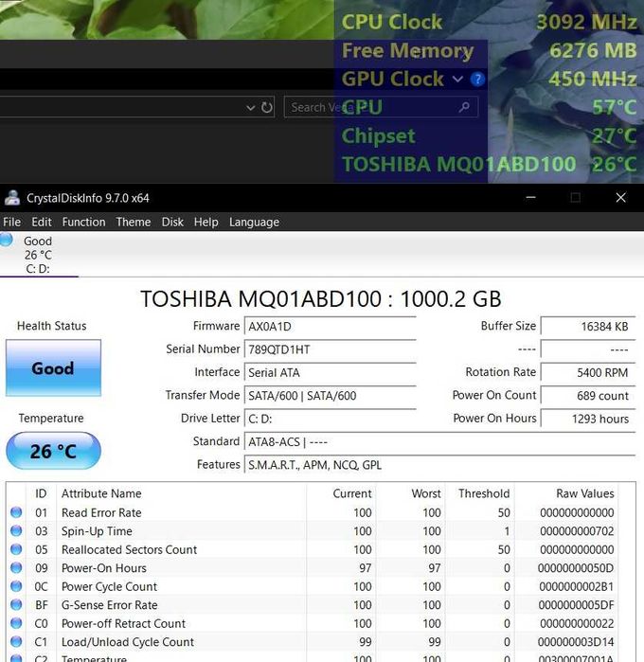Viewport: 644px width, 662px height.
Task: Open the Theme menu
Action: pyautogui.click(x=133, y=222)
